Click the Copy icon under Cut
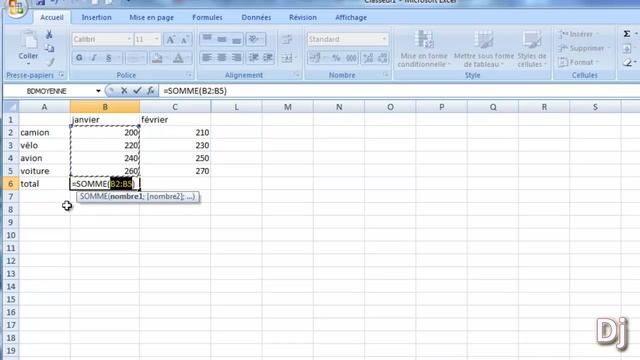 coord(49,48)
